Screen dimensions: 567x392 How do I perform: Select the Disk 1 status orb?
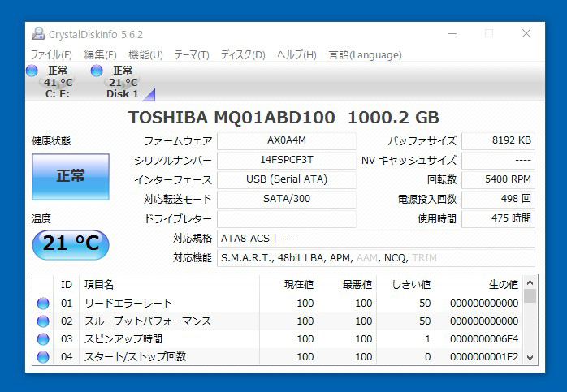97,71
